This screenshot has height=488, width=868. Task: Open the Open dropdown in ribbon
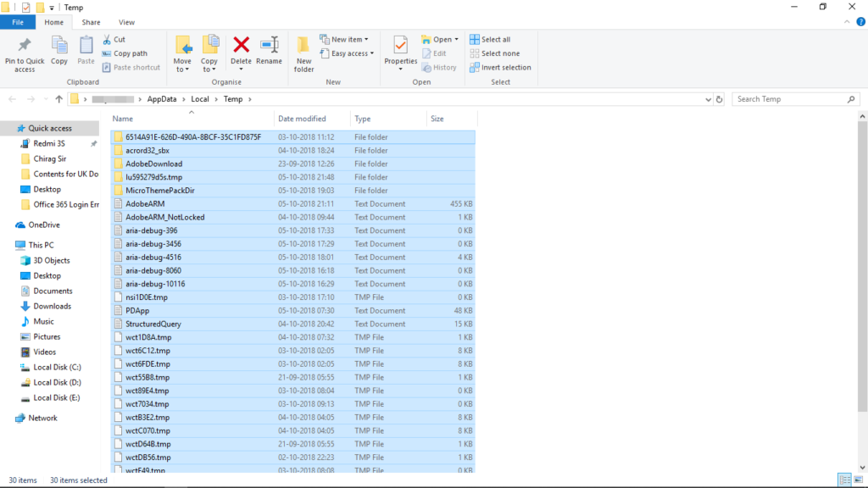(x=440, y=39)
